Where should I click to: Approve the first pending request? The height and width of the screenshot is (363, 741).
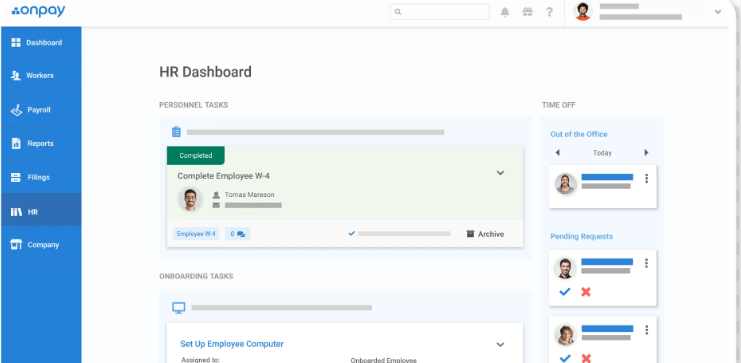[x=565, y=292]
